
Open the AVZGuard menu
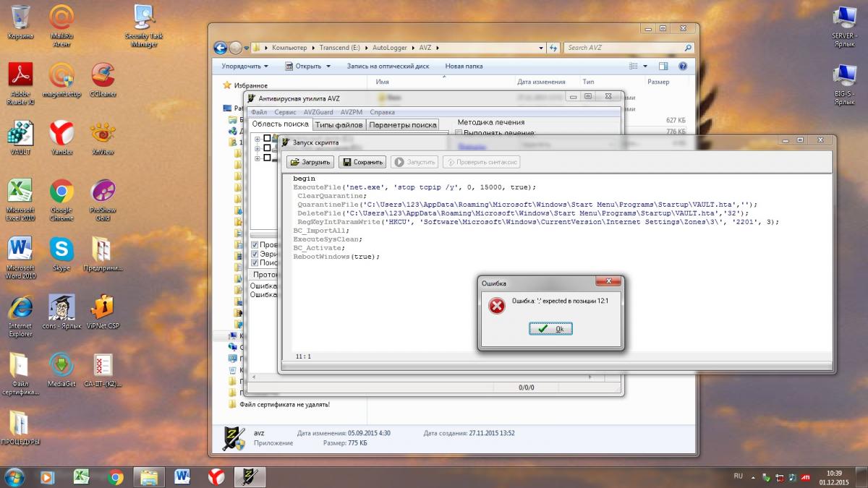coord(318,112)
